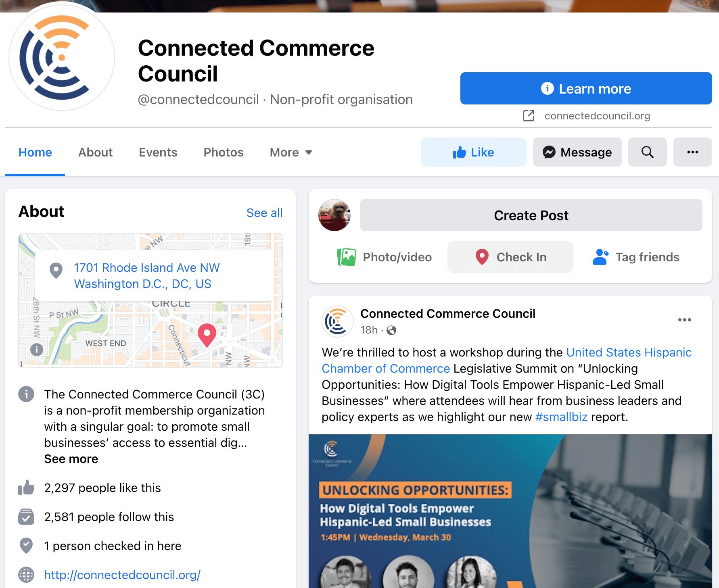
Task: Click the red map location pin
Action: 207,335
